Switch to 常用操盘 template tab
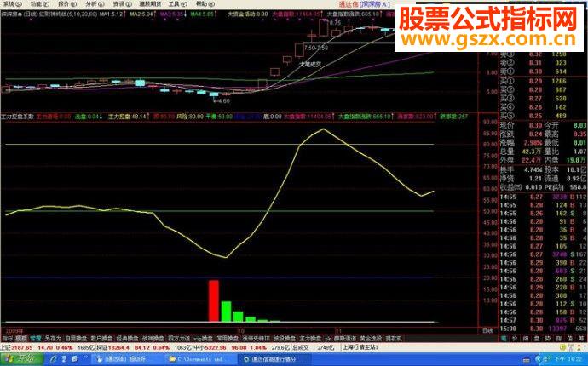This screenshot has width=588, height=366. (228, 338)
